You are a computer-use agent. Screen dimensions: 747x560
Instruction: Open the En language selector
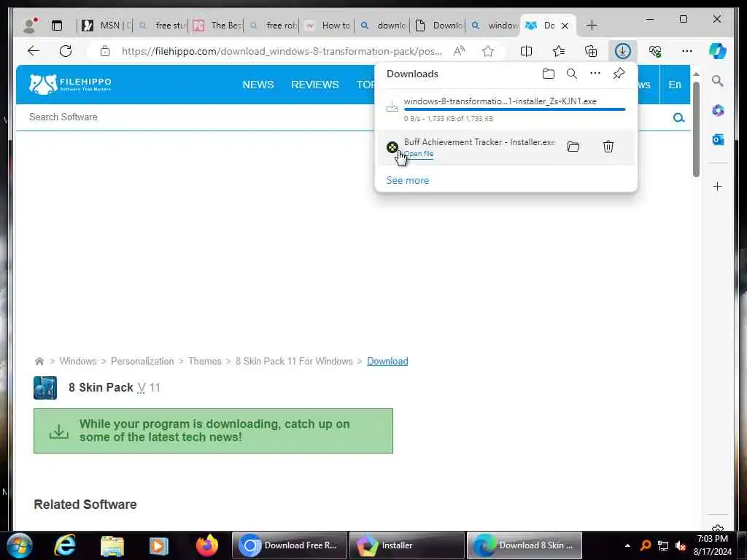675,85
